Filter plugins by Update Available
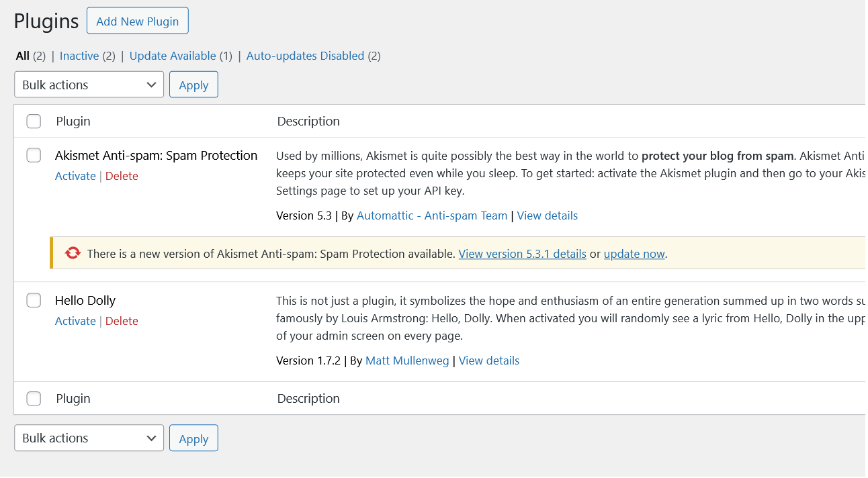Image resolution: width=868 pixels, height=478 pixels. point(173,56)
